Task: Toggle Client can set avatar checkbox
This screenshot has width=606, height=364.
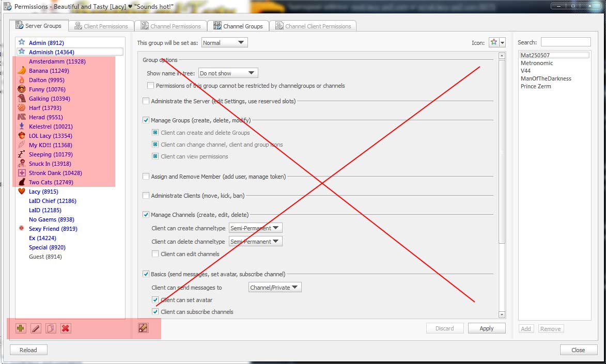Action: [x=156, y=300]
